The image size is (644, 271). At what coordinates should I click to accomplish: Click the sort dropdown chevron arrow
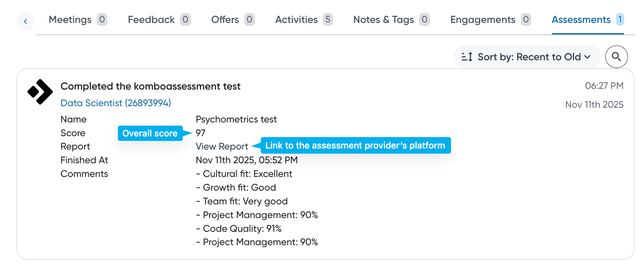(588, 57)
